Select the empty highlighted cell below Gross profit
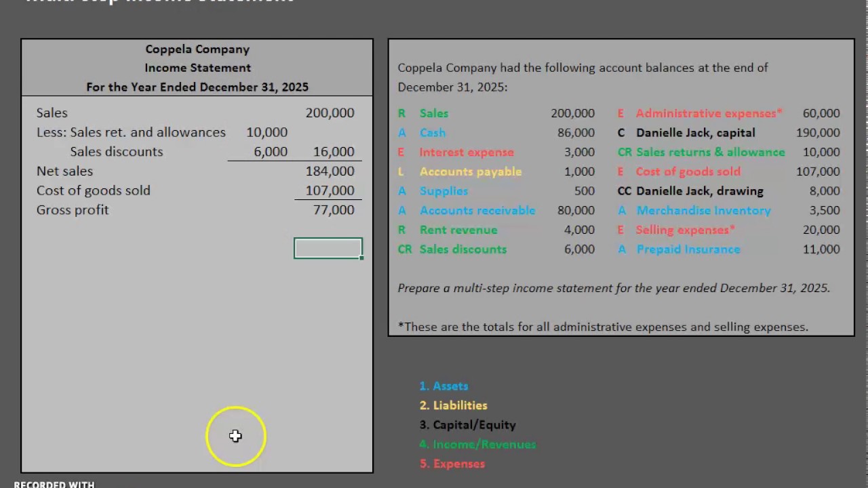Image resolution: width=868 pixels, height=488 pixels. 328,249
